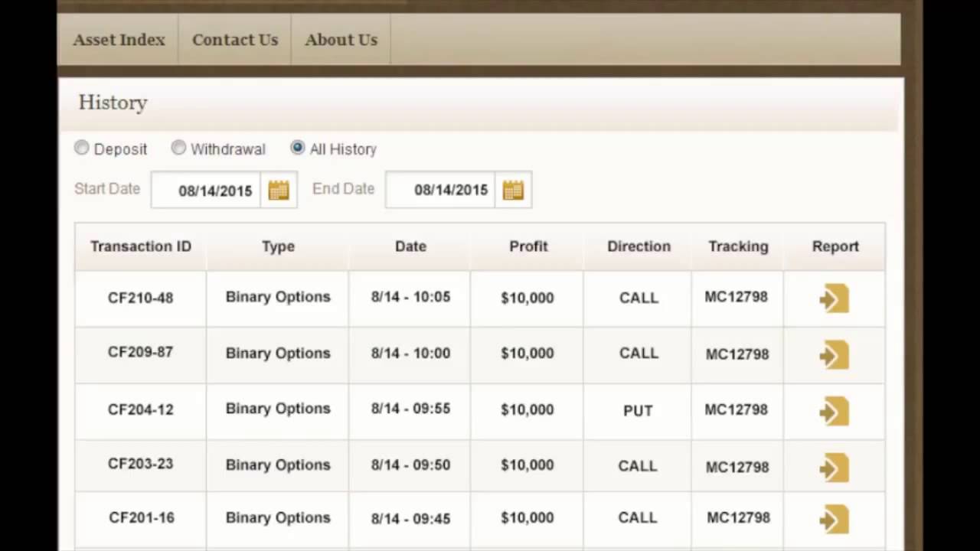This screenshot has width=980, height=551.
Task: Sort by Transaction ID column header
Action: 141,246
